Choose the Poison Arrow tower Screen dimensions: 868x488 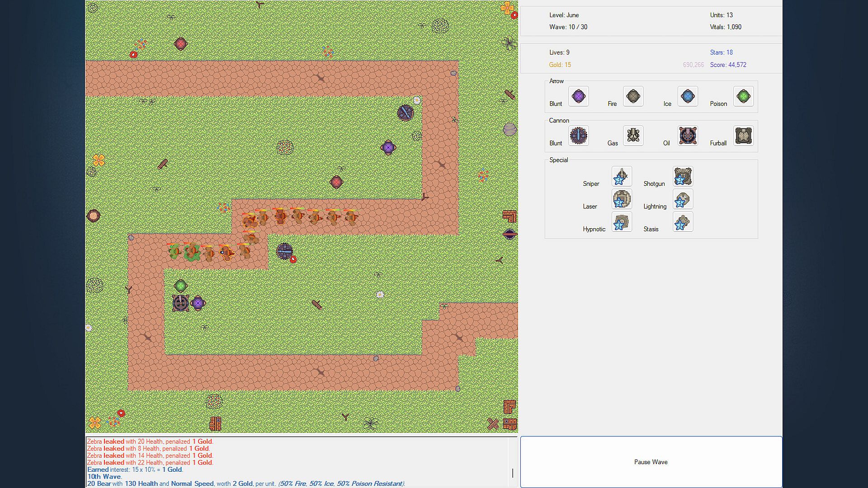743,96
